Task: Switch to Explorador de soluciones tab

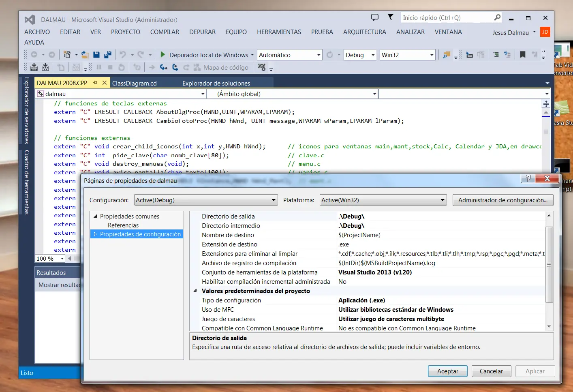Action: coord(216,83)
